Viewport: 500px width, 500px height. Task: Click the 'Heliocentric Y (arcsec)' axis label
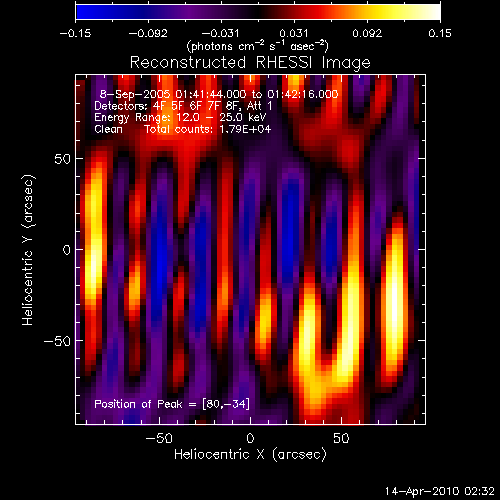28,250
